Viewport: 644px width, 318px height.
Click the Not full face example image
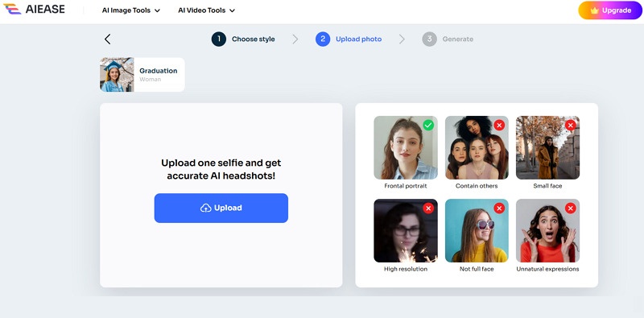477,230
